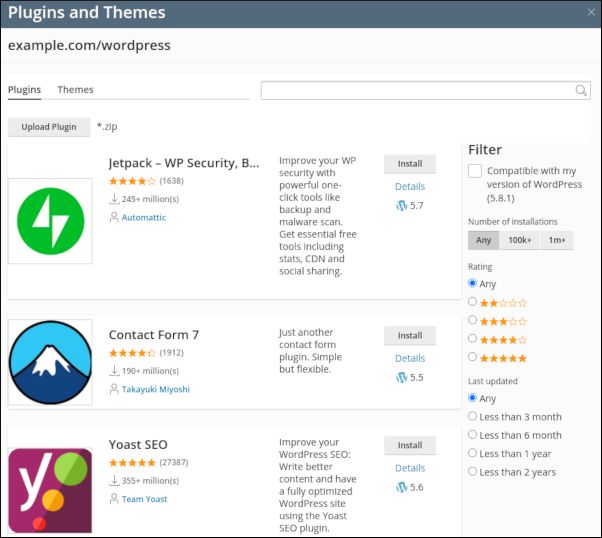
Task: Click the Yoast review count (27387)
Action: [174, 463]
